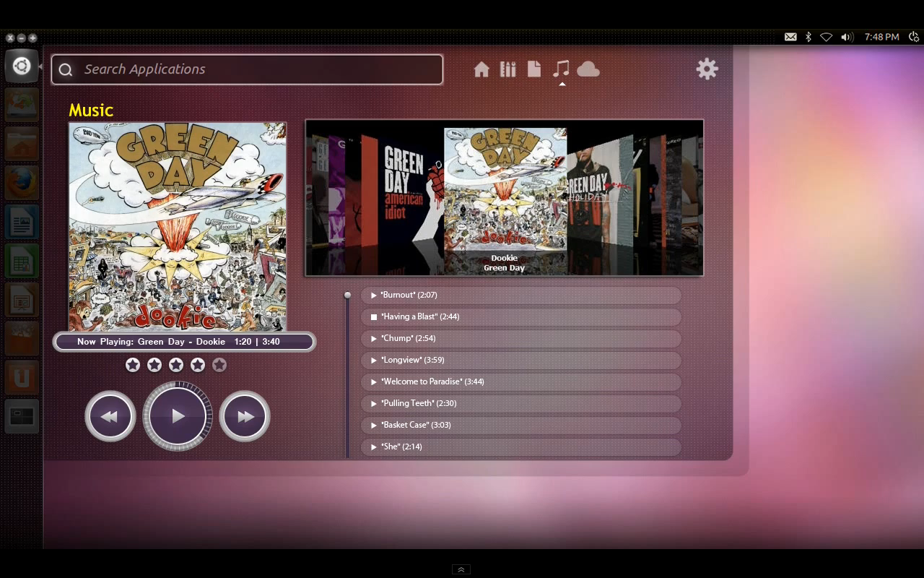Launch LibreOffice Calc spreadsheet from launcher
The height and width of the screenshot is (578, 924).
(22, 262)
